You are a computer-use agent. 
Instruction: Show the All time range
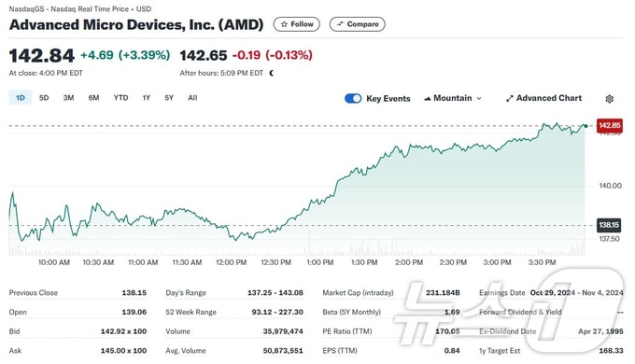192,98
